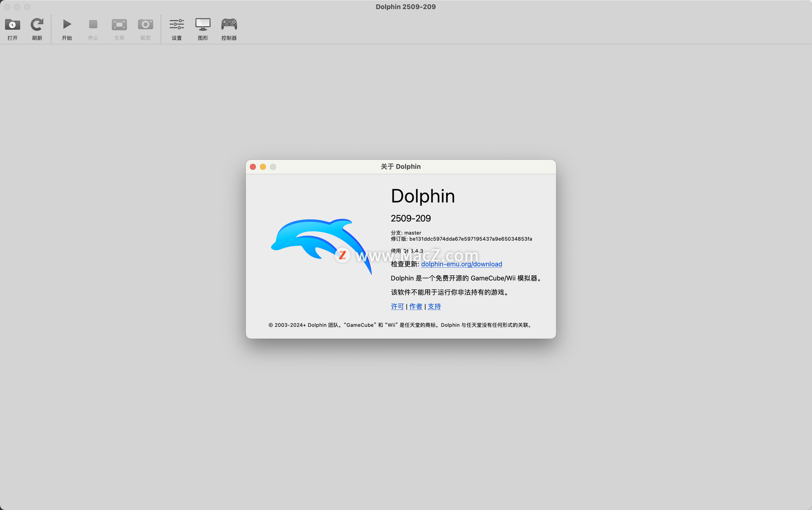Click the Dolphin 2509-209 main window title
812x510 pixels.
406,7
